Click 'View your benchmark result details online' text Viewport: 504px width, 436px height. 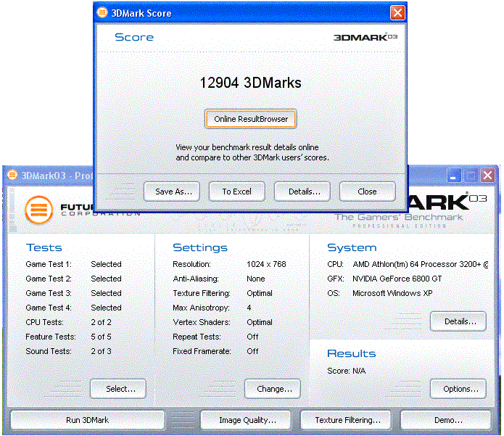point(247,147)
